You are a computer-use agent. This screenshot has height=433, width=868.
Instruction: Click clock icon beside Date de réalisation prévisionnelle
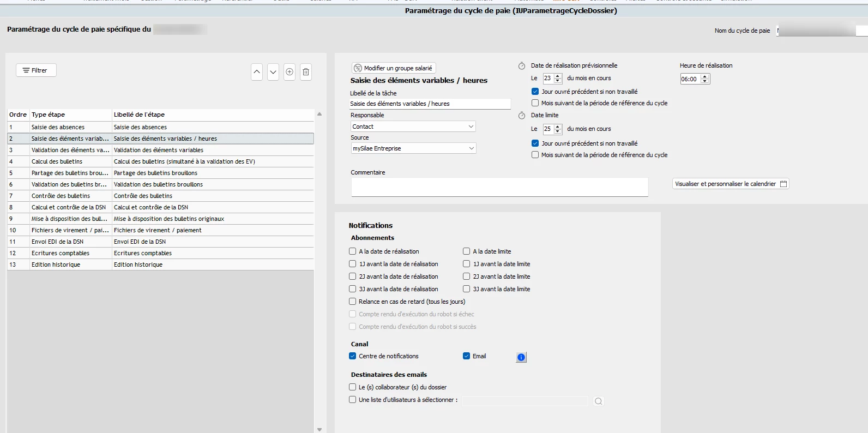(522, 66)
